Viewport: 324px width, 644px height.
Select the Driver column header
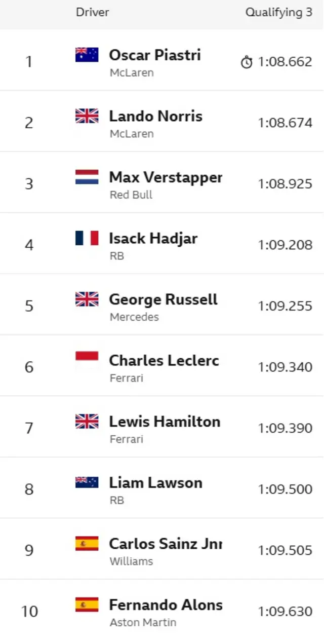point(92,12)
